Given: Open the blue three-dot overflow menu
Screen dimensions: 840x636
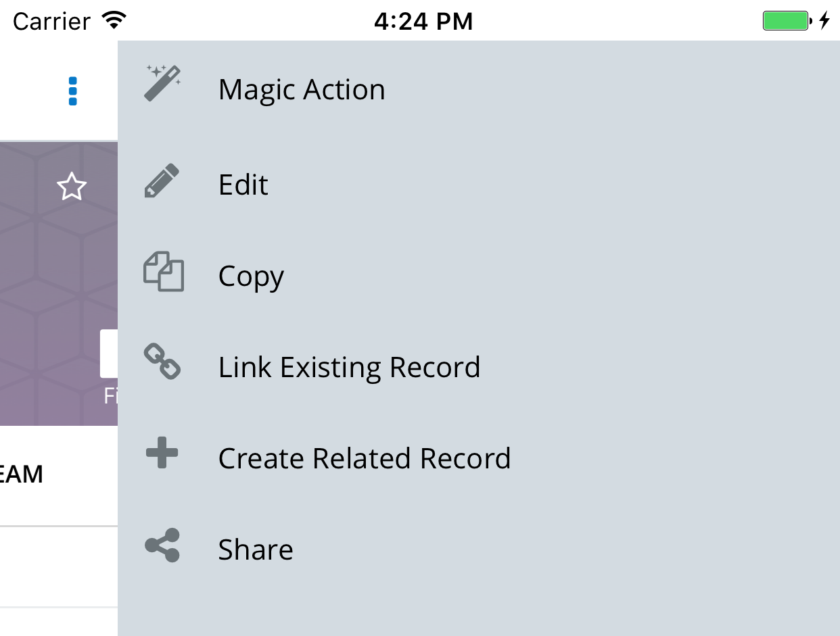Looking at the screenshot, I should [73, 91].
